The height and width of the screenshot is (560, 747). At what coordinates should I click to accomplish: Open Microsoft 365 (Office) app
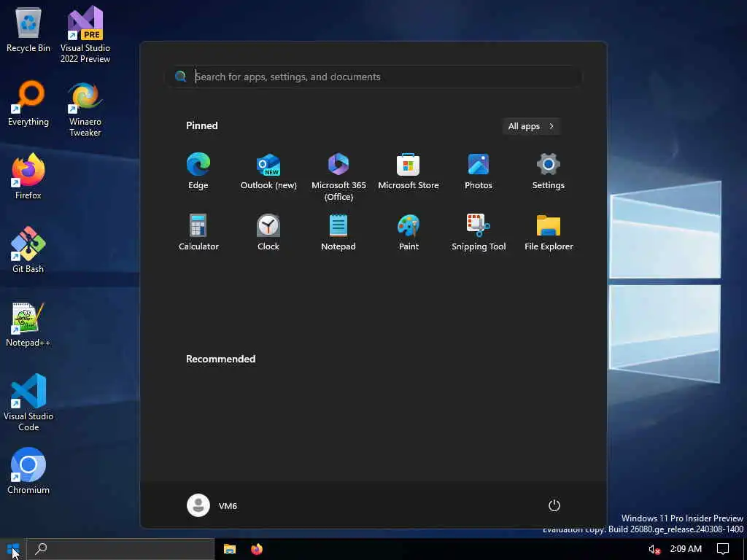[x=338, y=176]
